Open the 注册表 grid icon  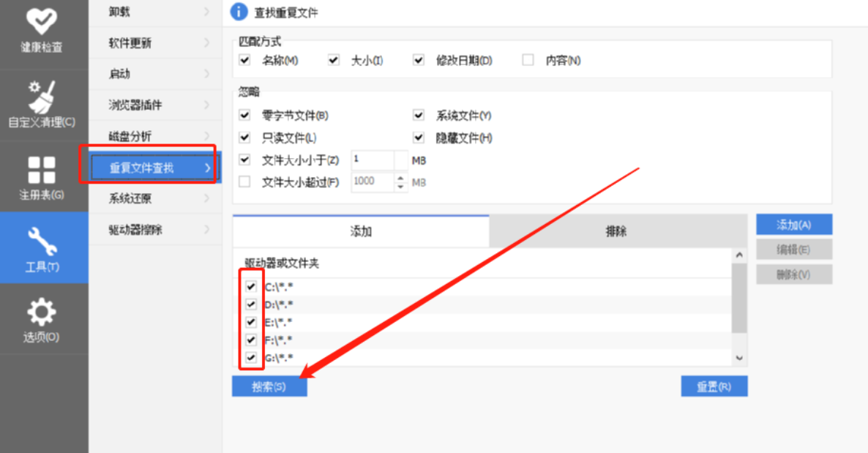click(42, 170)
